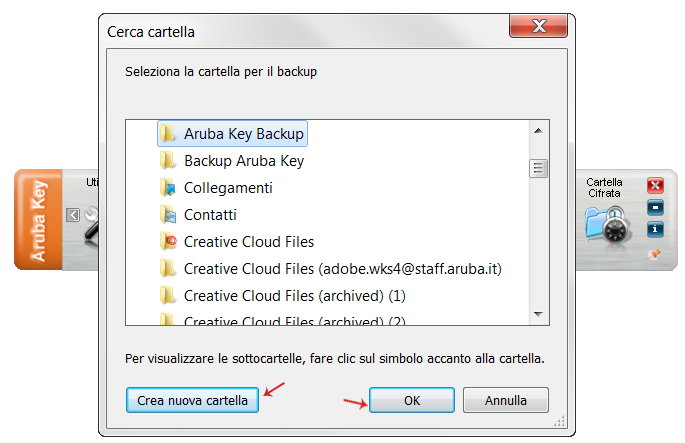
Task: Click the folder list scrollbar up arrow
Action: [x=538, y=131]
